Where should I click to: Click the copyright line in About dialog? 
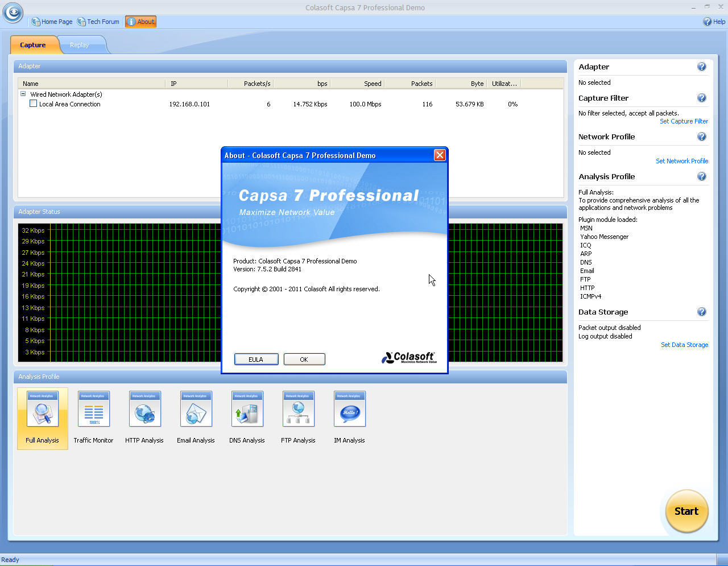307,289
